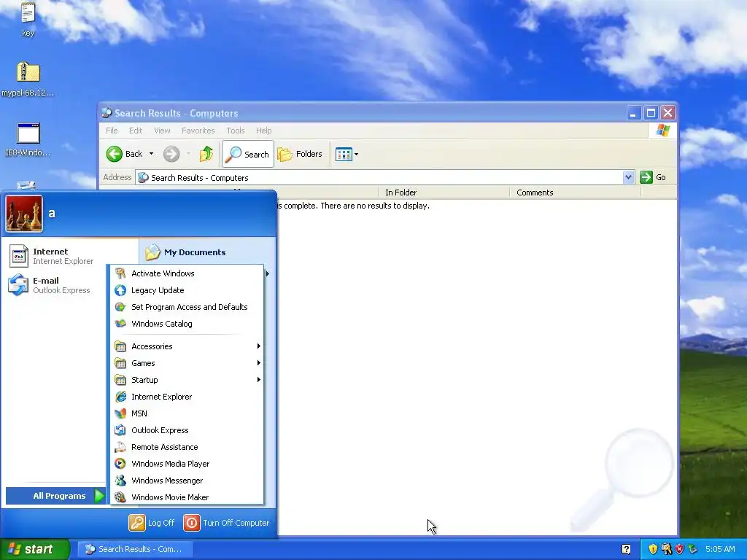Toggle the Folders pane button
Screen dimensions: 747x560
tap(300, 154)
